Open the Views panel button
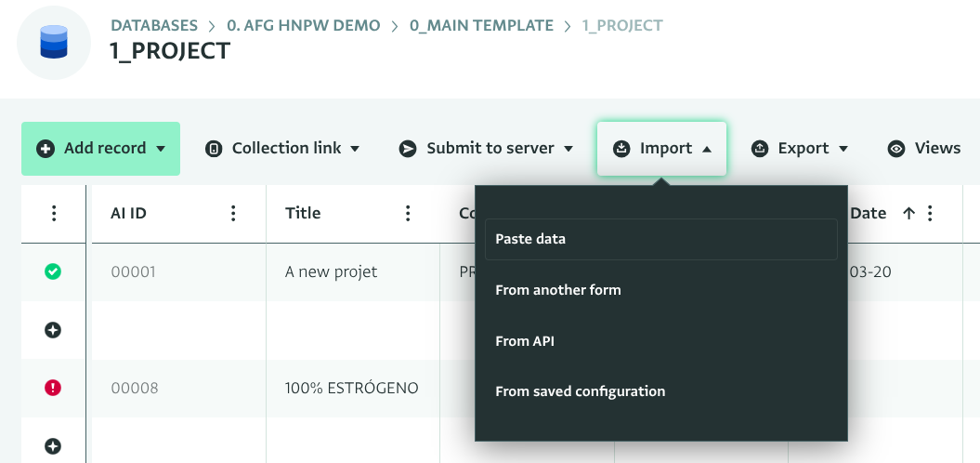Image resolution: width=980 pixels, height=463 pixels. pos(924,149)
